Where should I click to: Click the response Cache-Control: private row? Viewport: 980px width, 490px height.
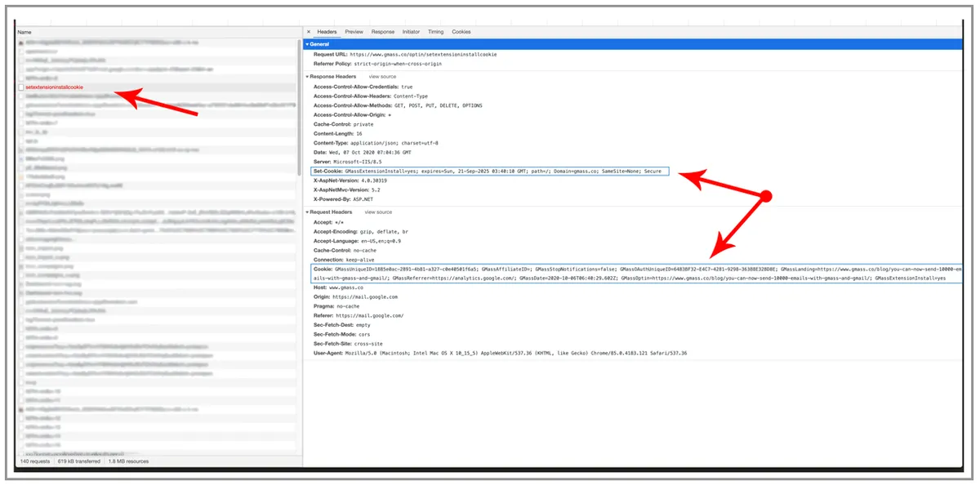pyautogui.click(x=344, y=124)
